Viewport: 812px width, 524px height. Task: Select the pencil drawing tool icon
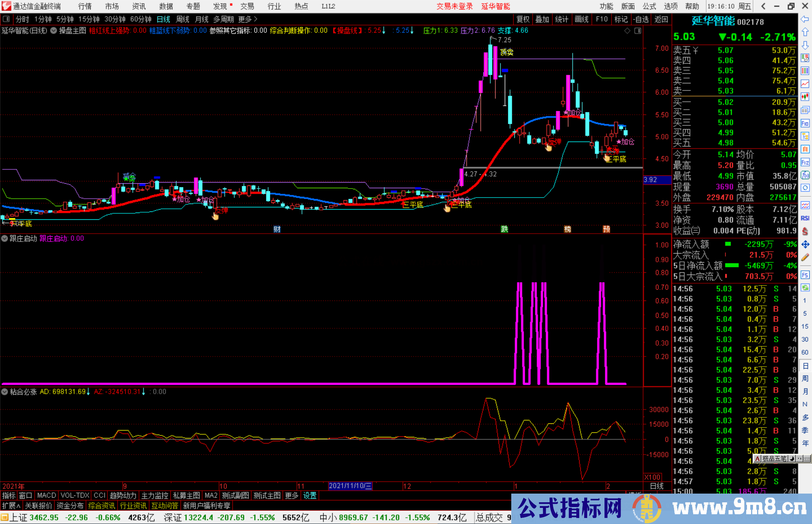click(805, 257)
